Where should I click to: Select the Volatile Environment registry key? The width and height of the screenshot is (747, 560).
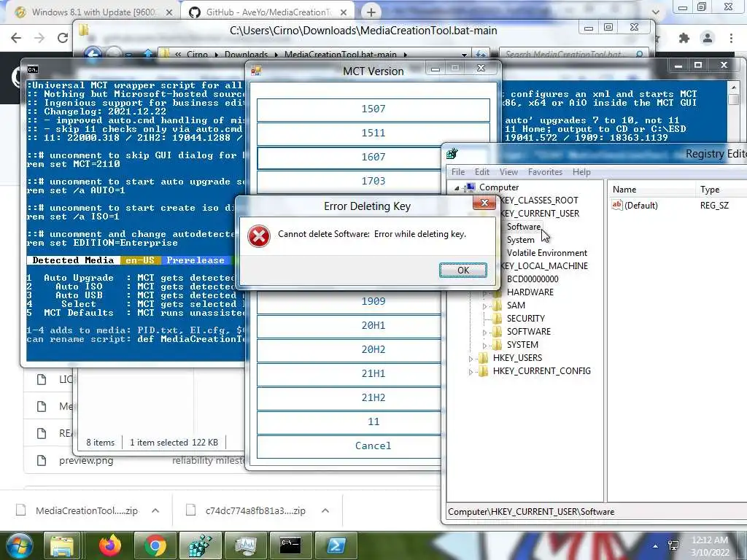pyautogui.click(x=546, y=253)
